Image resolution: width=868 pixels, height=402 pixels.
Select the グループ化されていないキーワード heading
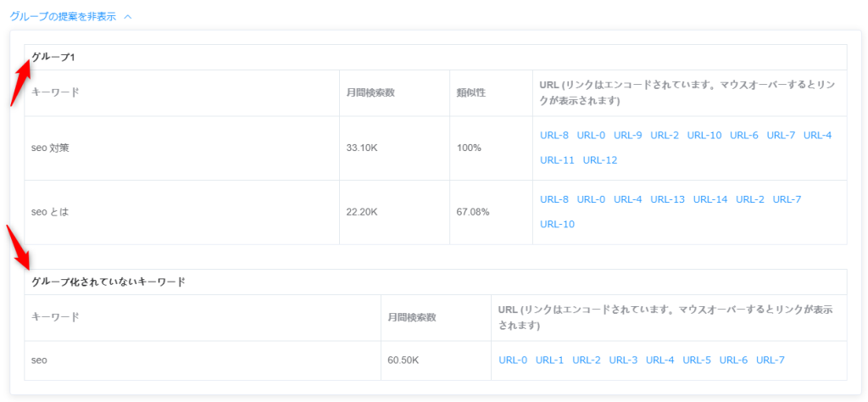click(x=108, y=282)
